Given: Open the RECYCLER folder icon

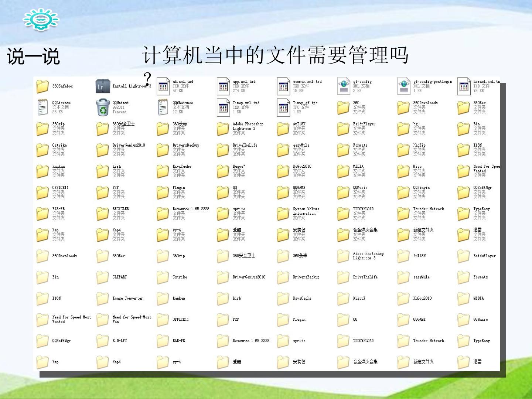Looking at the screenshot, I should click(x=103, y=214).
